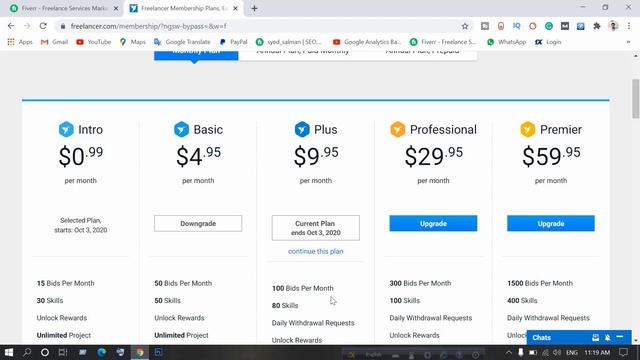The height and width of the screenshot is (360, 640).
Task: Click the page vertical scrollbar thumb
Action: tap(636, 99)
